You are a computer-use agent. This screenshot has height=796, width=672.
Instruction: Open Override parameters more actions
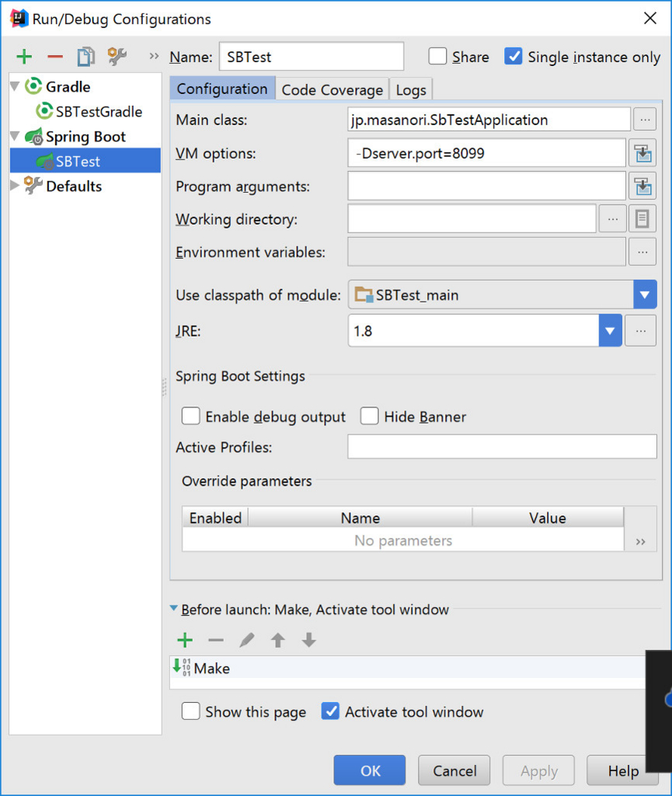pos(641,542)
